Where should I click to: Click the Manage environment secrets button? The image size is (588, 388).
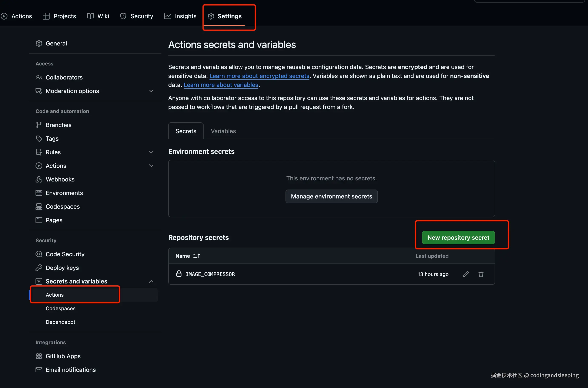(331, 196)
